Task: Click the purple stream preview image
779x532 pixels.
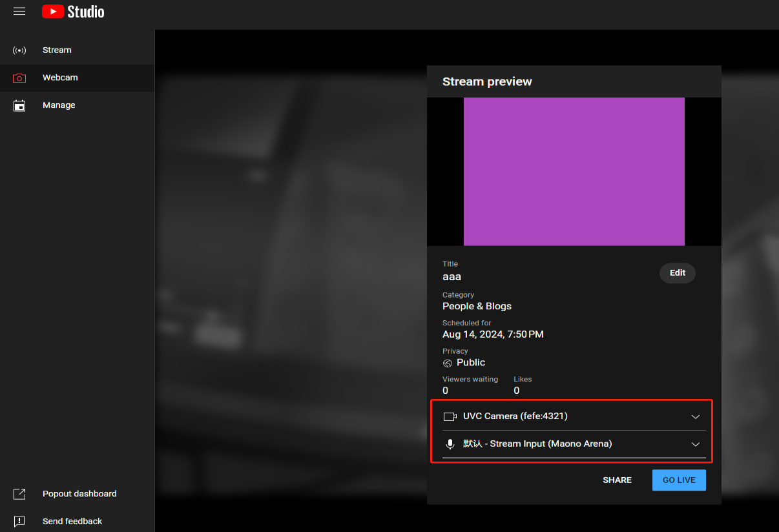Action: (574, 171)
